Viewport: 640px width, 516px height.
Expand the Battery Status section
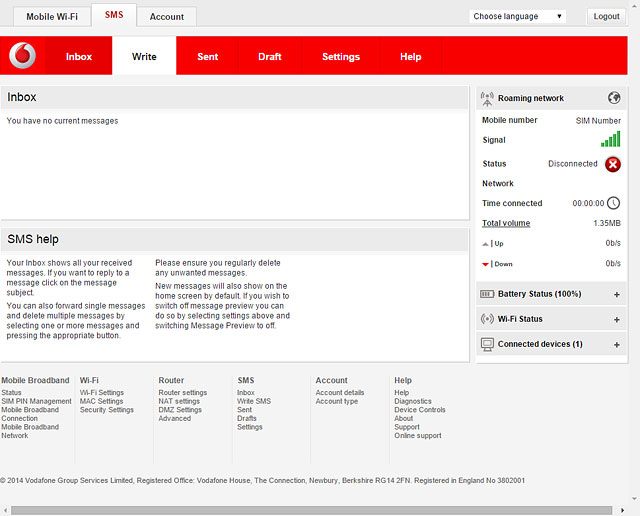pyautogui.click(x=616, y=295)
